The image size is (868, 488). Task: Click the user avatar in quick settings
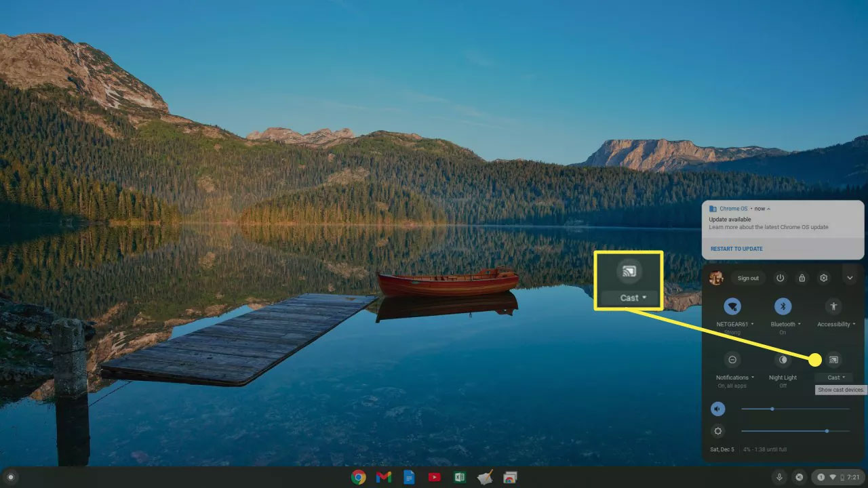pos(717,278)
